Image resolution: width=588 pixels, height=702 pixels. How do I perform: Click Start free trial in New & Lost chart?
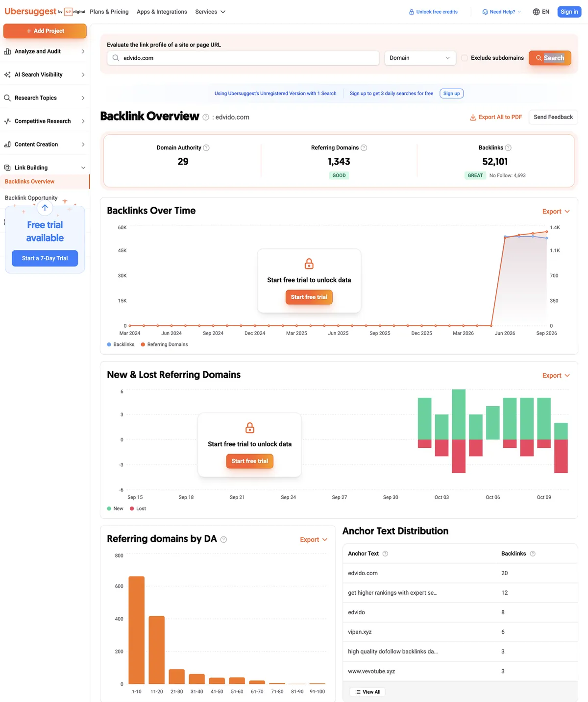(x=250, y=461)
